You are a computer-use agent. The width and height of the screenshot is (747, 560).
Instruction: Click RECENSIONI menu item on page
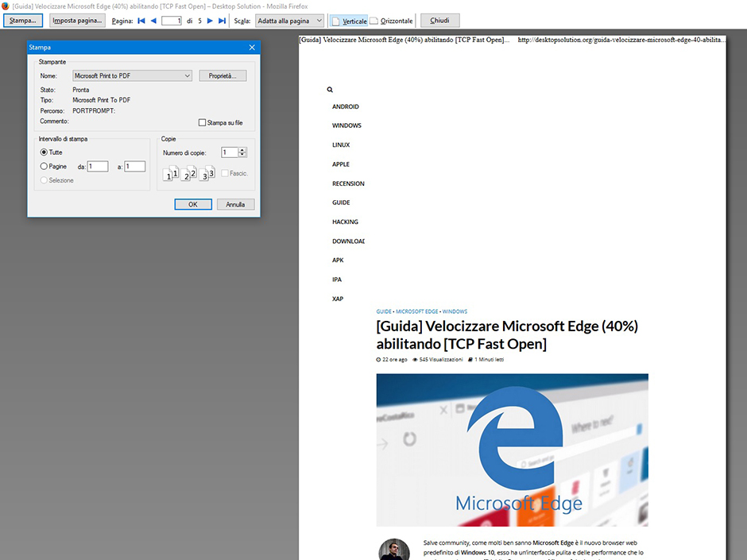pyautogui.click(x=348, y=183)
